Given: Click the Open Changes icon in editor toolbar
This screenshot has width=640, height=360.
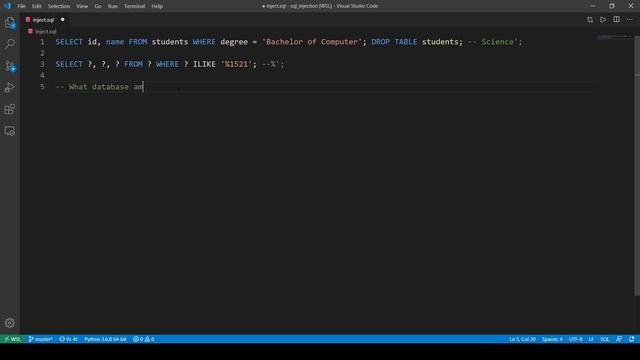Looking at the screenshot, I should click(590, 20).
